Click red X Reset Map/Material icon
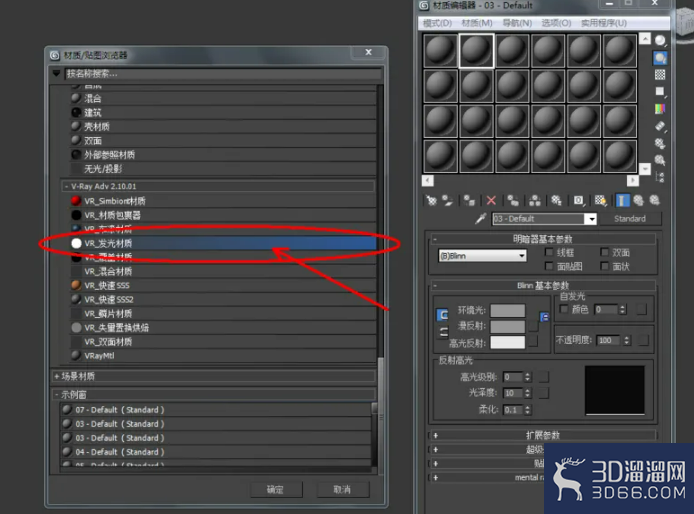Viewport: 694px width, 514px height. (x=491, y=201)
